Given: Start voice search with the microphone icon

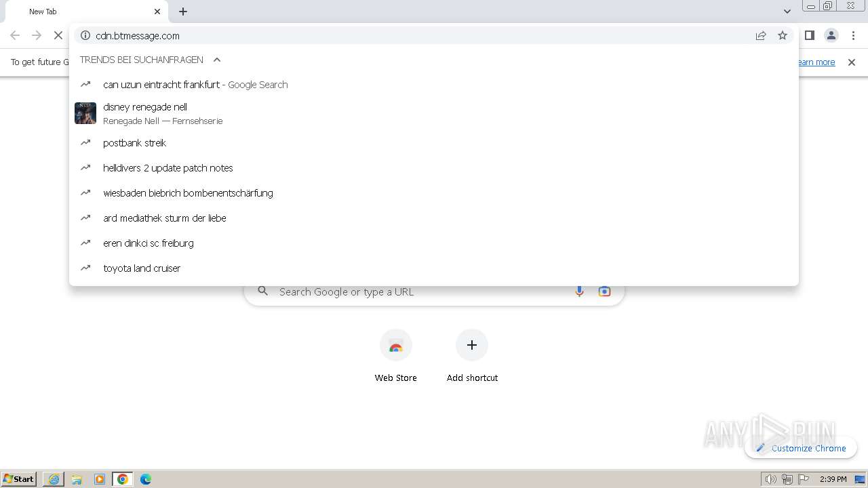Looking at the screenshot, I should [x=579, y=291].
